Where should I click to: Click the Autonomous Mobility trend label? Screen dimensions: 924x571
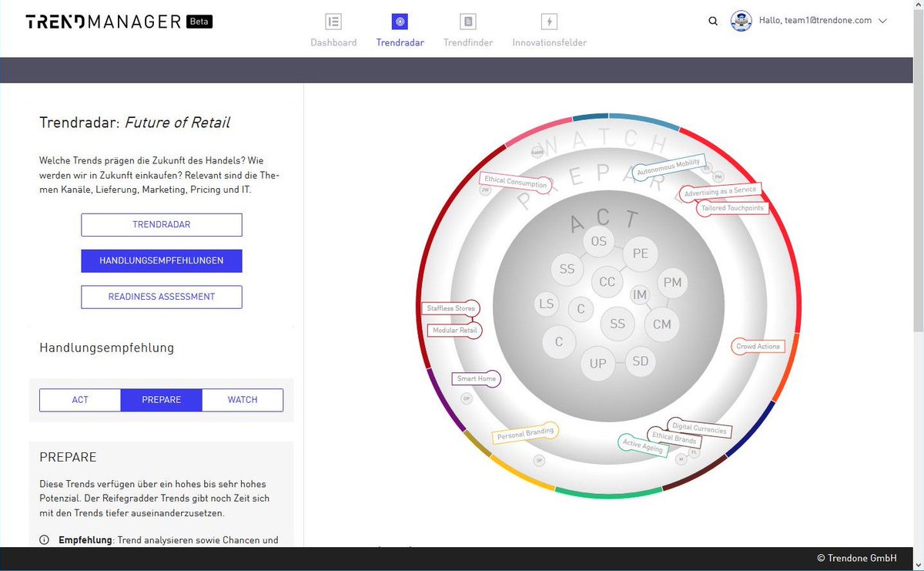(668, 166)
